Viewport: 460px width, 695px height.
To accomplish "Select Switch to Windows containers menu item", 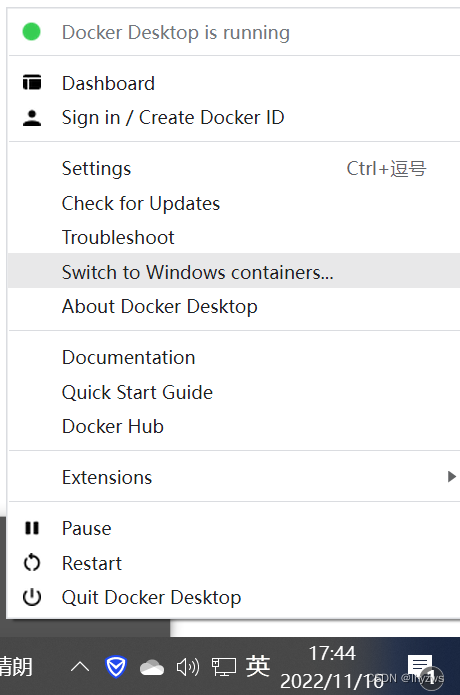I will click(234, 271).
